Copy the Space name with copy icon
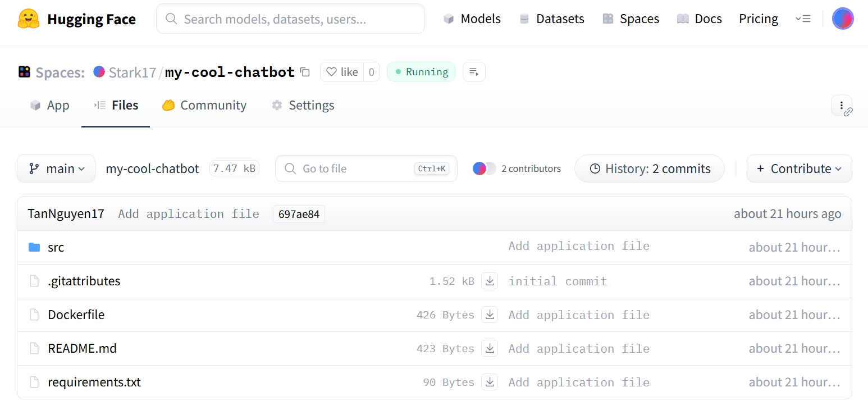Image resolution: width=868 pixels, height=419 pixels. pos(305,72)
